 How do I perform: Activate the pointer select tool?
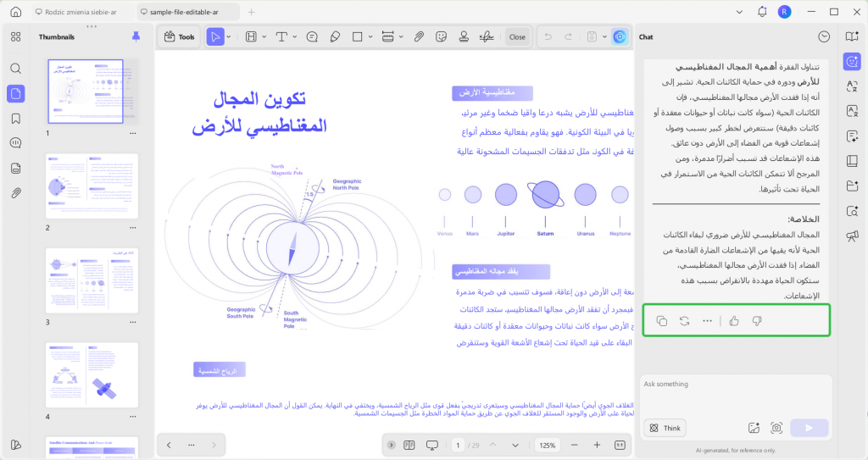[214, 37]
